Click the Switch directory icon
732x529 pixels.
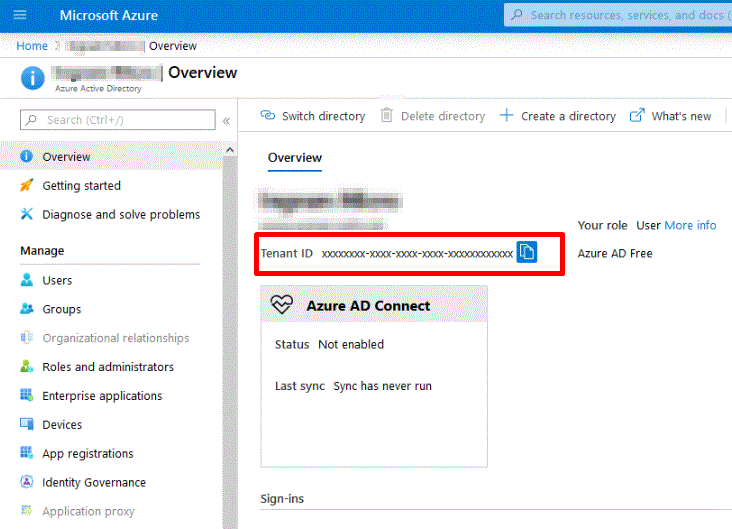(267, 115)
